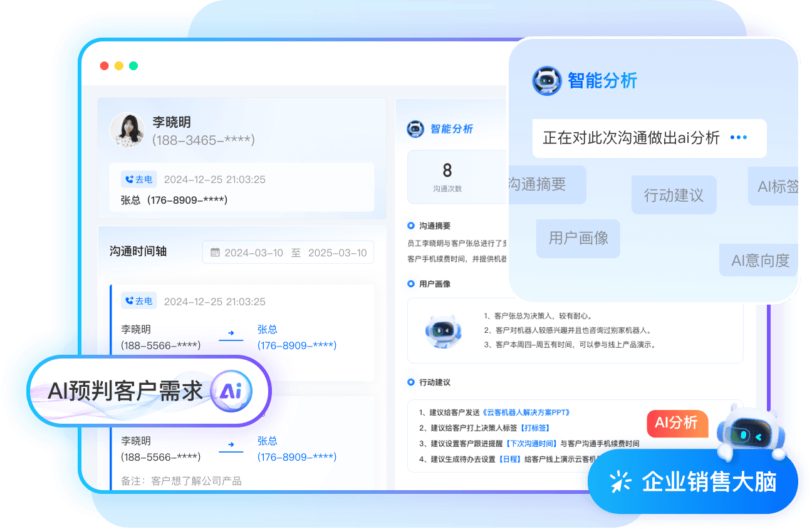Click the green maximize window dot
Image resolution: width=812 pixels, height=529 pixels.
(133, 66)
